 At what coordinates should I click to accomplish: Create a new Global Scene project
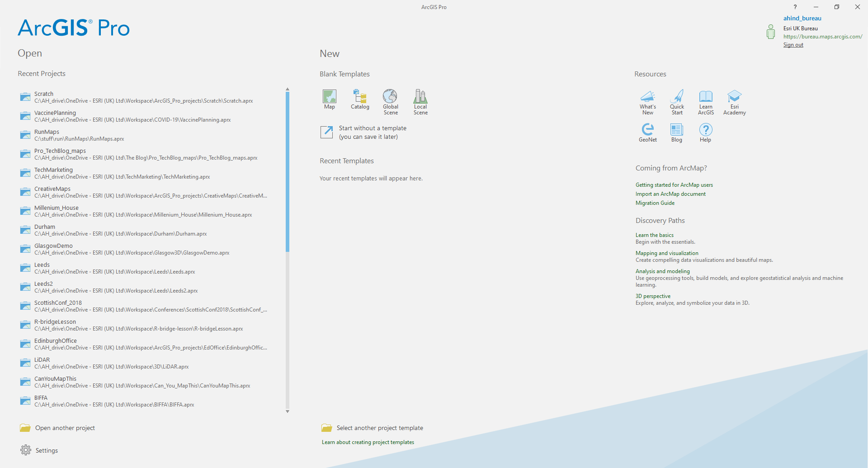point(391,102)
